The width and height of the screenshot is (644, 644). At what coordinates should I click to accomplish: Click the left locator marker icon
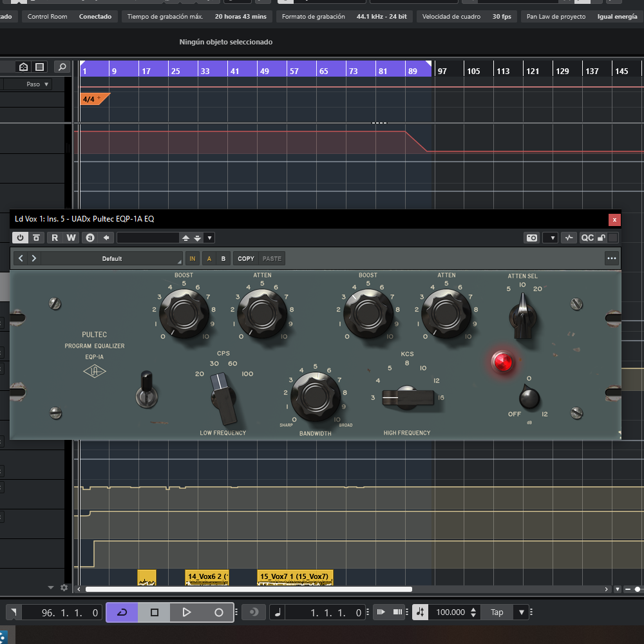(14, 612)
